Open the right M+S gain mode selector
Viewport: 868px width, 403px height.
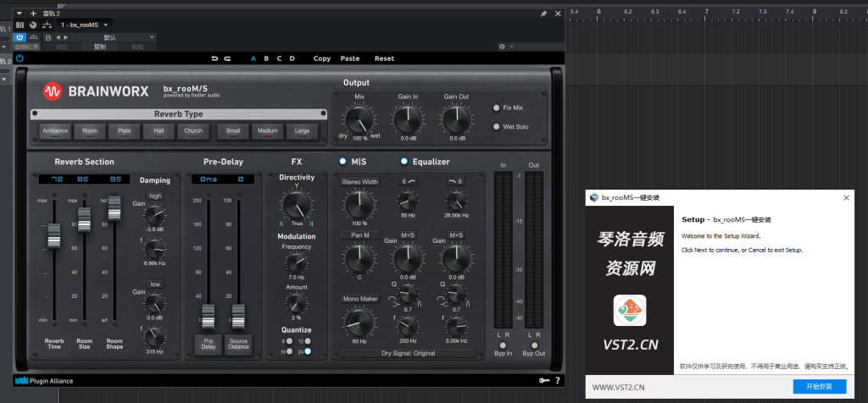pos(455,235)
